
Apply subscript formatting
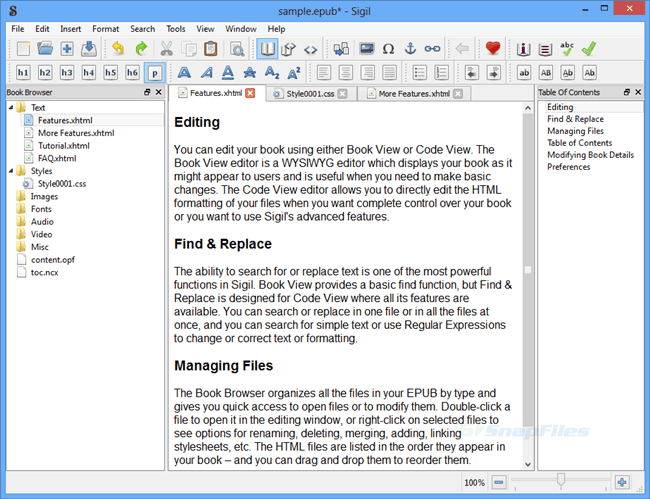(x=272, y=73)
